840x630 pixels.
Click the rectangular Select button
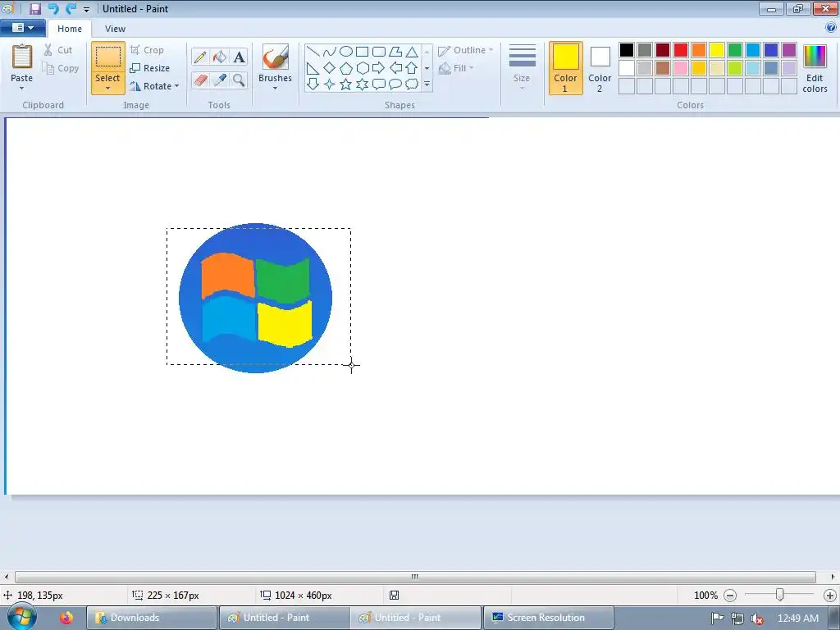point(107,57)
